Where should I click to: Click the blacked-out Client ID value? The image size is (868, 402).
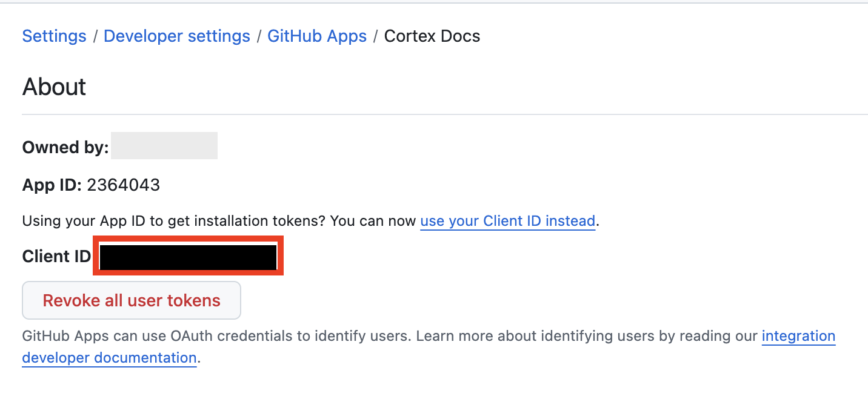[x=188, y=257]
